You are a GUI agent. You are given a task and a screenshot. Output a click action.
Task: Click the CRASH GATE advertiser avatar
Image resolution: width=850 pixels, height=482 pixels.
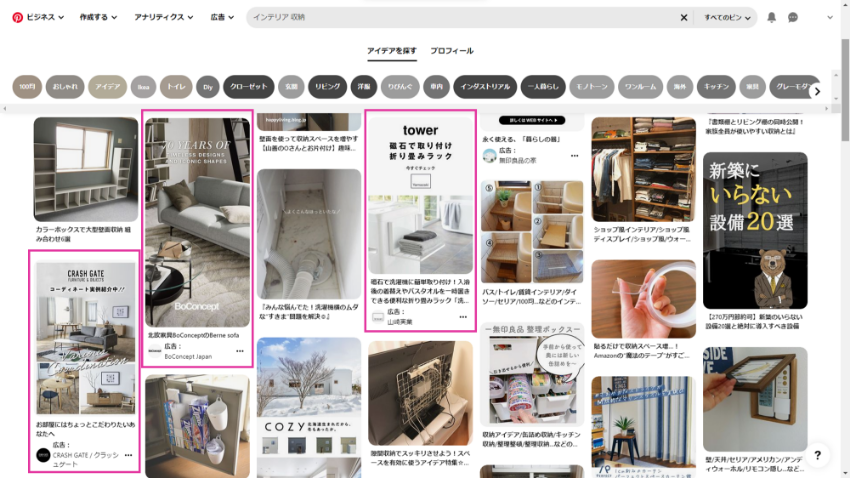pos(43,455)
